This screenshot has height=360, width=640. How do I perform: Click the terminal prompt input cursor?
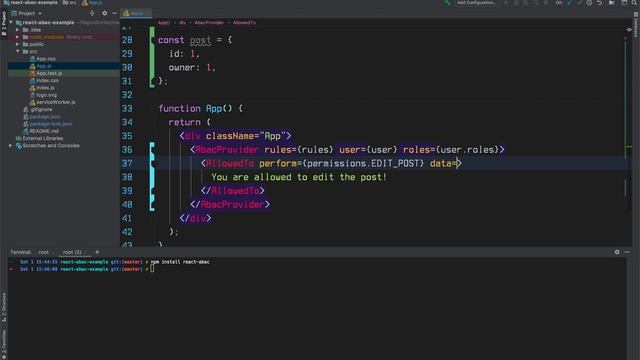click(152, 269)
